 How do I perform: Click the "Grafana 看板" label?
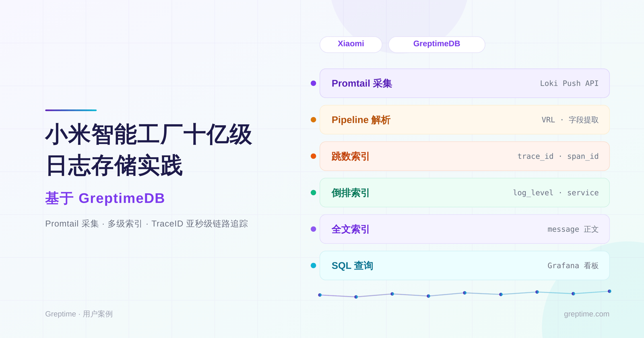pos(573,266)
